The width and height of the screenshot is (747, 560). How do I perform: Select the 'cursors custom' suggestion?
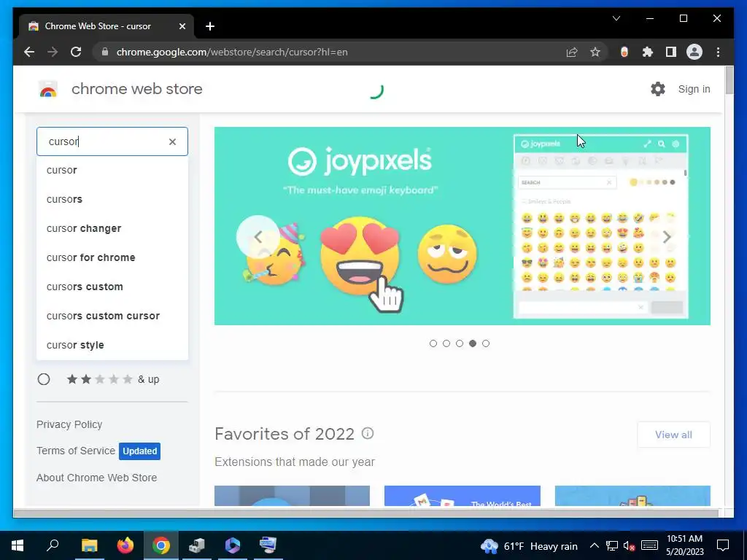click(x=112, y=287)
